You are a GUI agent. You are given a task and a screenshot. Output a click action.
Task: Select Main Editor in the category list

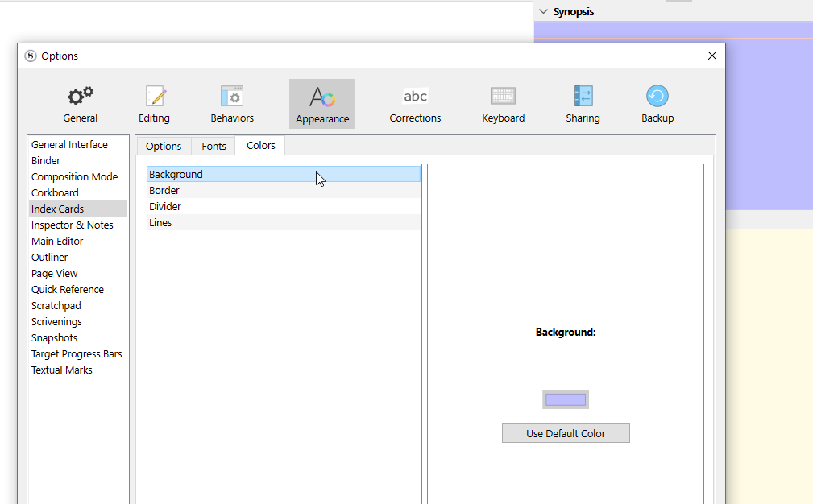(57, 242)
